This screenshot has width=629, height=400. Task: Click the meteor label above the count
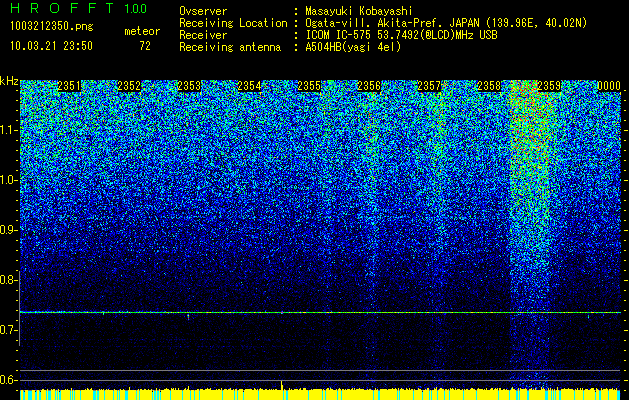coord(142,31)
